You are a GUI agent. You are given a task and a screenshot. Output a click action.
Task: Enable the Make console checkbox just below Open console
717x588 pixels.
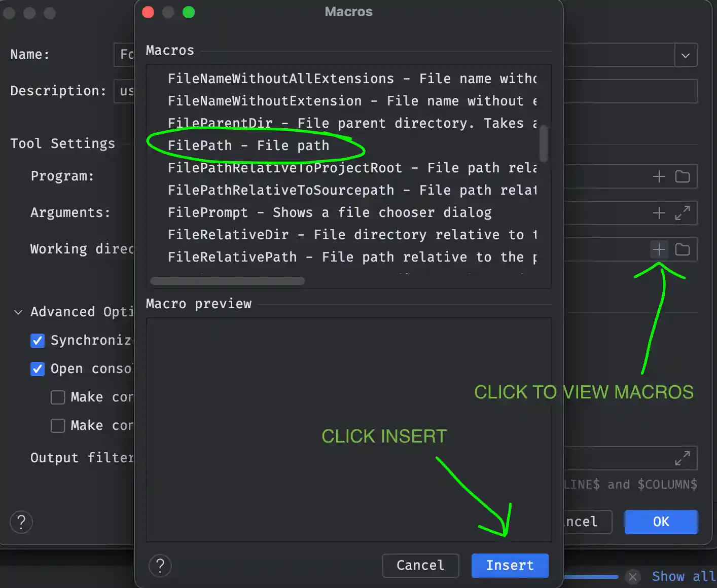tap(58, 397)
